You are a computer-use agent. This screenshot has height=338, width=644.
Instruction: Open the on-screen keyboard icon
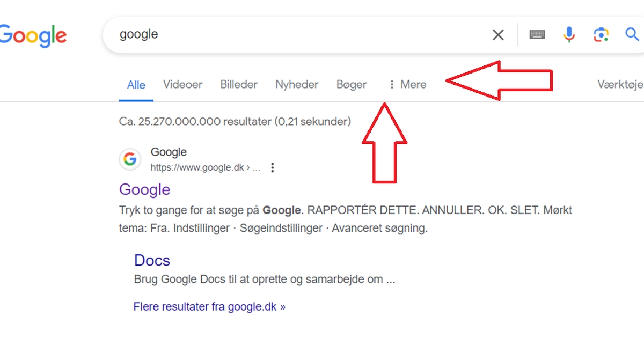pyautogui.click(x=537, y=35)
